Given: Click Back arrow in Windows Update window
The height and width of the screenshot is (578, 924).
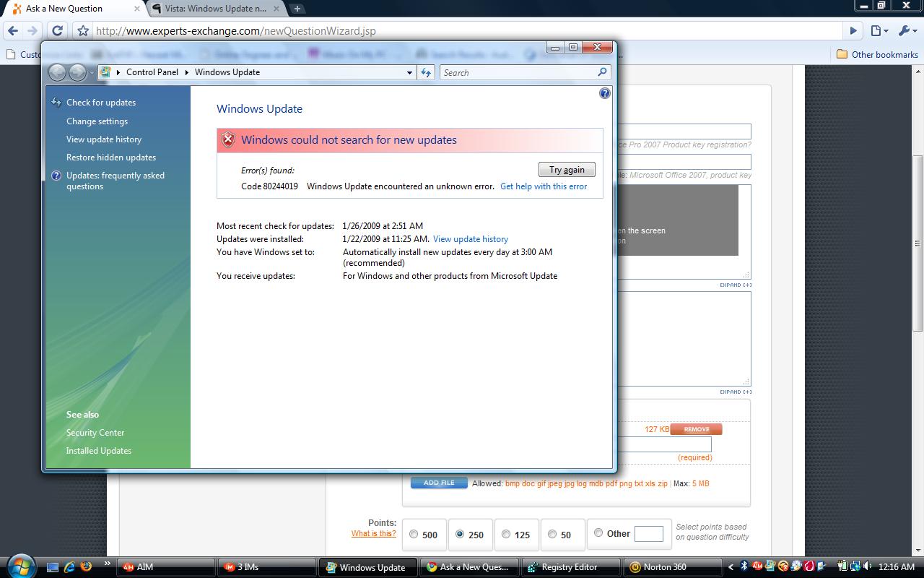Looking at the screenshot, I should [57, 72].
